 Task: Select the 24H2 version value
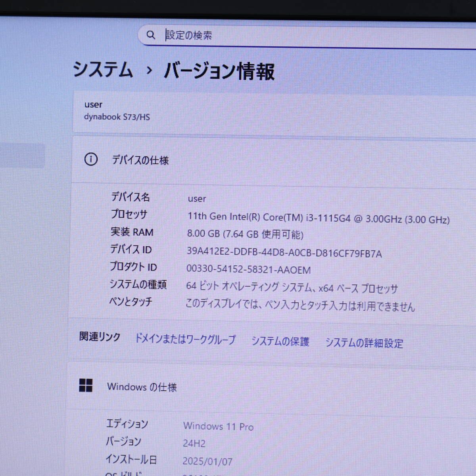[x=194, y=443]
